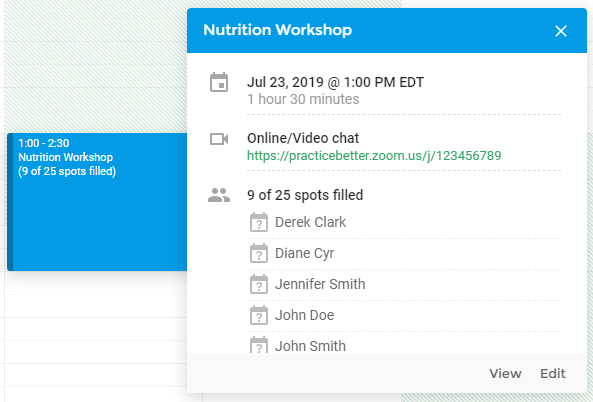Click the attendees group icon

point(219,195)
